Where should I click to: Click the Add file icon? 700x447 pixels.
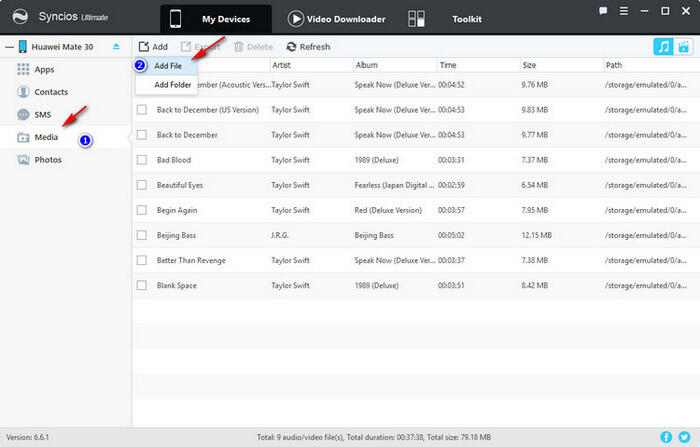pyautogui.click(x=143, y=46)
